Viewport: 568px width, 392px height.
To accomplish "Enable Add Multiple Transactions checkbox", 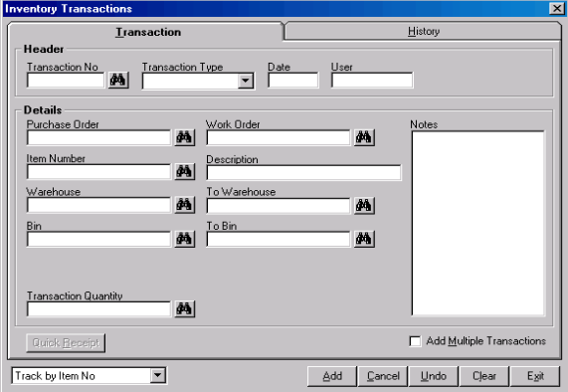I will tap(415, 341).
